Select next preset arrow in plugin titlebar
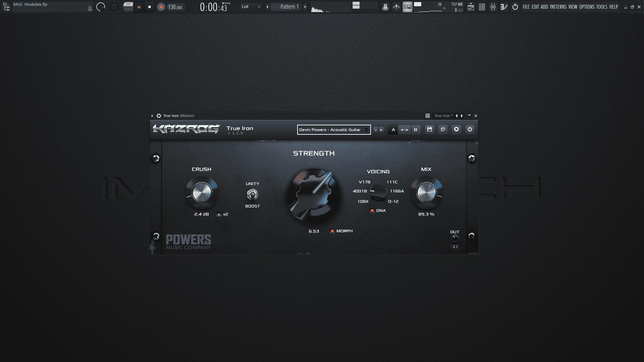Image resolution: width=644 pixels, height=362 pixels. pyautogui.click(x=462, y=116)
